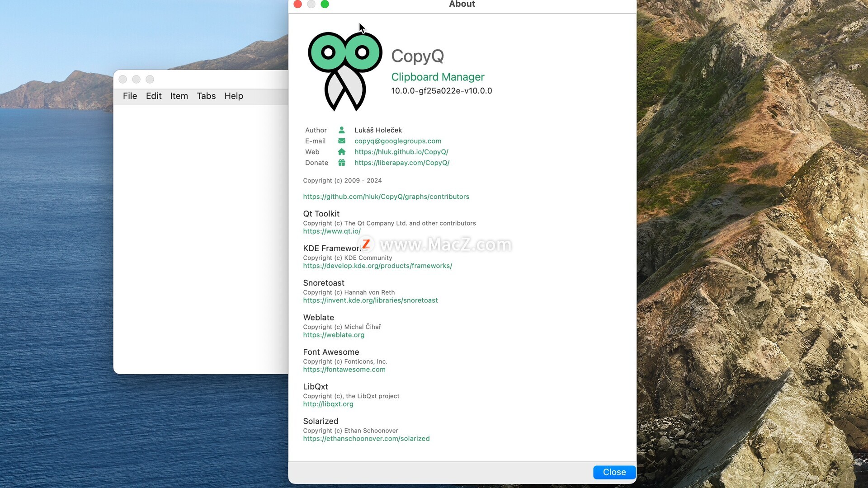This screenshot has width=868, height=488.
Task: Click 'Copyright (c) Michal Čihař' text
Action: click(342, 327)
